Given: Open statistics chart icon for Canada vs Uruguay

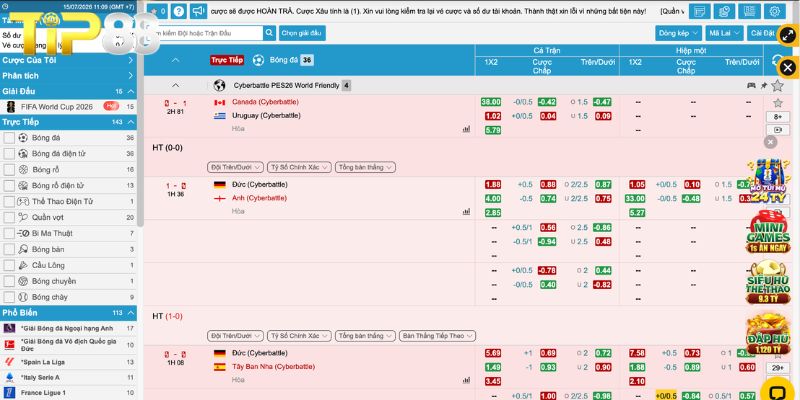Looking at the screenshot, I should click(466, 129).
